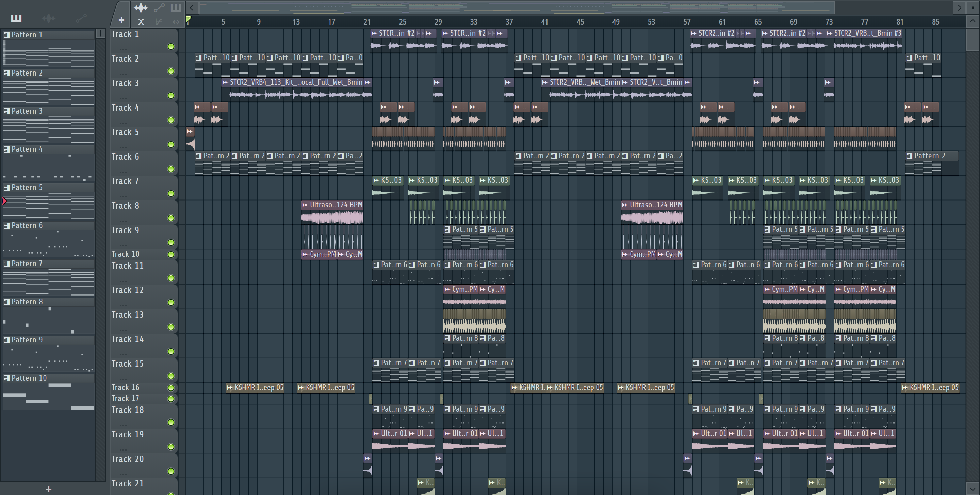Click the right arrow beside the overview bar

coord(960,7)
